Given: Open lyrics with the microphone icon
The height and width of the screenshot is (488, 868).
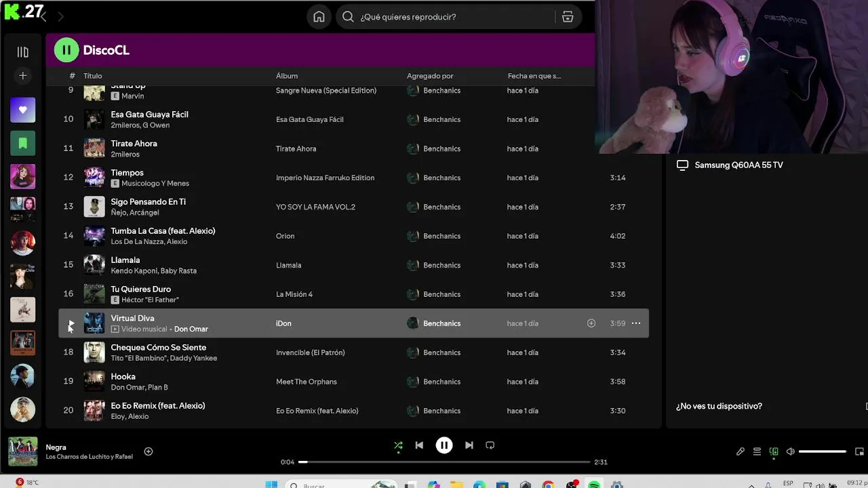Looking at the screenshot, I should coord(741,451).
